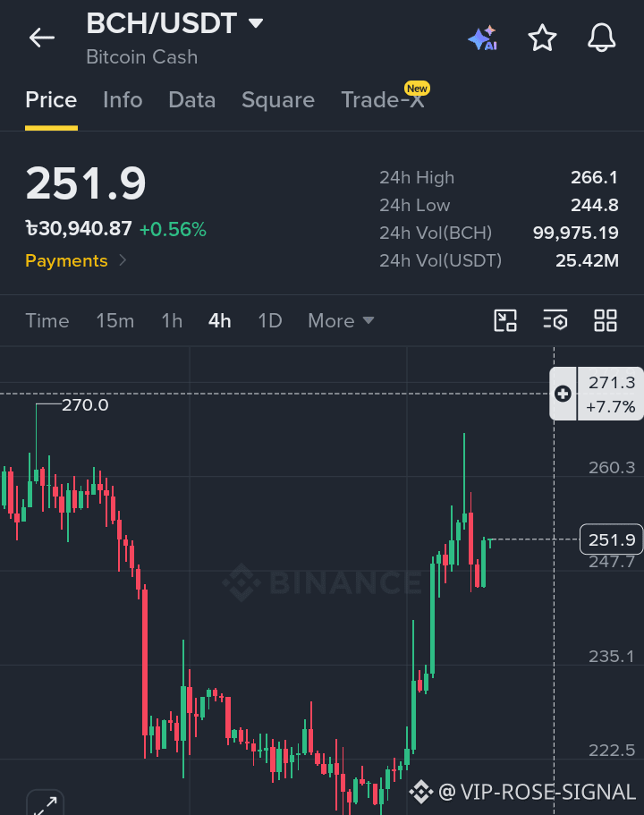Switch to the Data tab
The image size is (644, 815).
191,100
